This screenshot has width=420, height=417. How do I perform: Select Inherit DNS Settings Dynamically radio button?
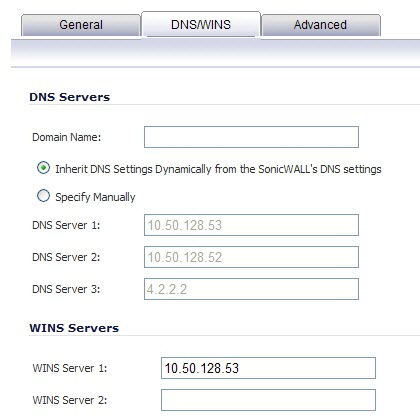(43, 168)
